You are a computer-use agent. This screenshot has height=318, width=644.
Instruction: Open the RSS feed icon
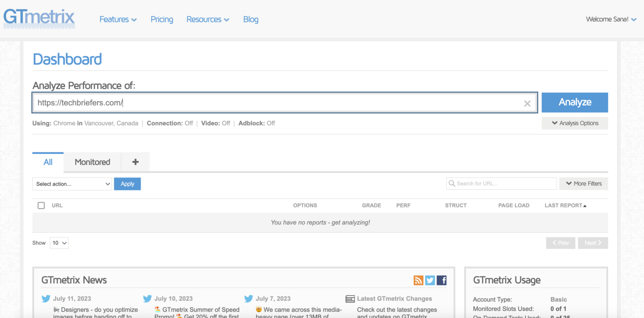(418, 280)
